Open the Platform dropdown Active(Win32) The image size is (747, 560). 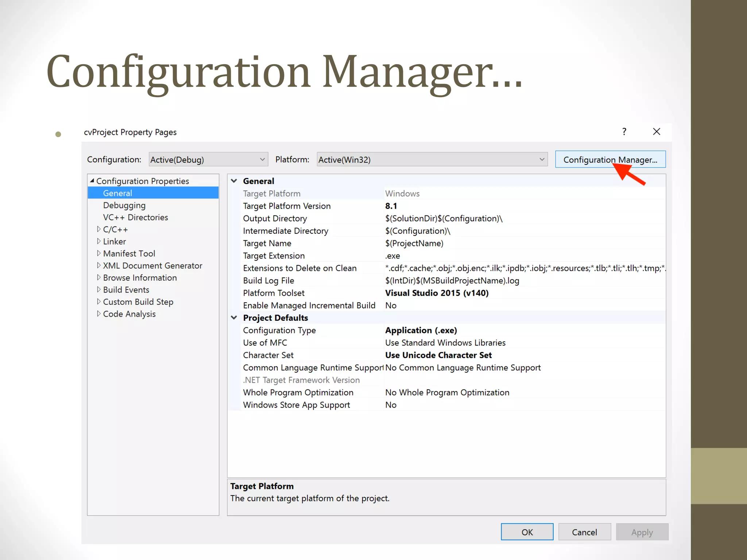click(x=432, y=160)
